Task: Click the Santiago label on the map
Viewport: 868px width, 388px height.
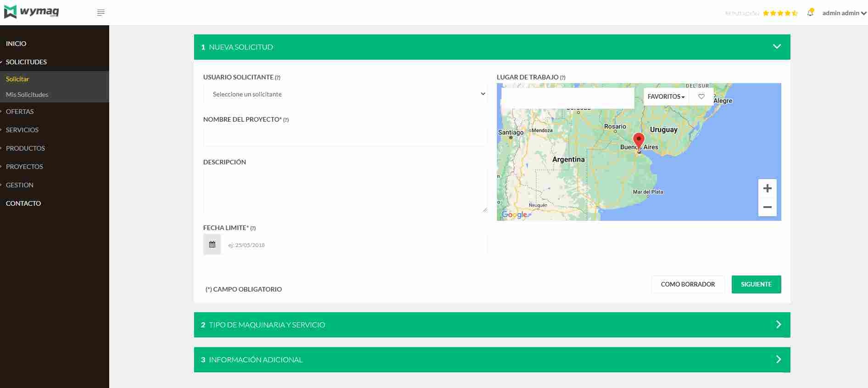Action: point(511,132)
